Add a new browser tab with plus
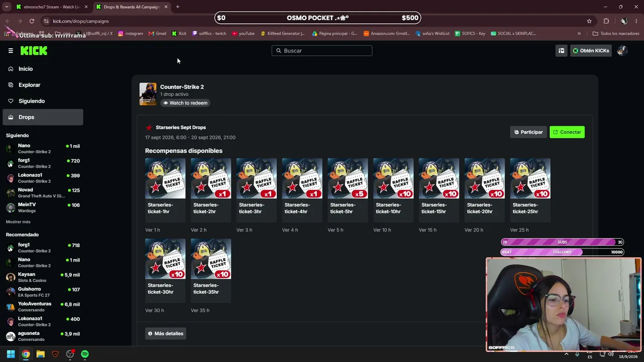Image resolution: width=644 pixels, height=362 pixels. tap(178, 7)
